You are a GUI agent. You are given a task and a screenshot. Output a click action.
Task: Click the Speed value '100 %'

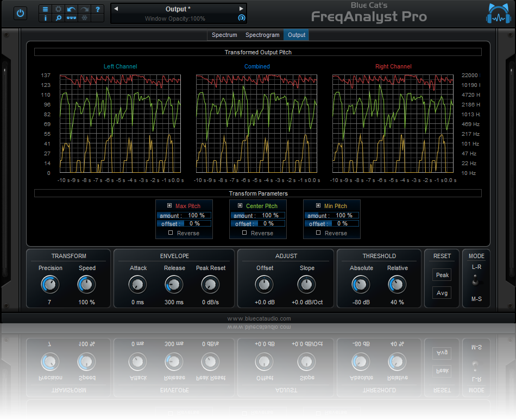[86, 302]
